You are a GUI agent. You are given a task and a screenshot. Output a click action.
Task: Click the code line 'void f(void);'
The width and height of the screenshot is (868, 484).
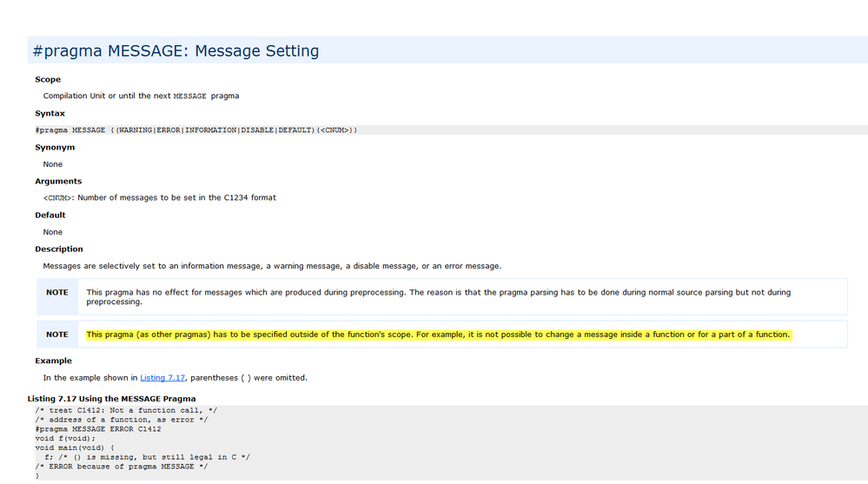65,439
